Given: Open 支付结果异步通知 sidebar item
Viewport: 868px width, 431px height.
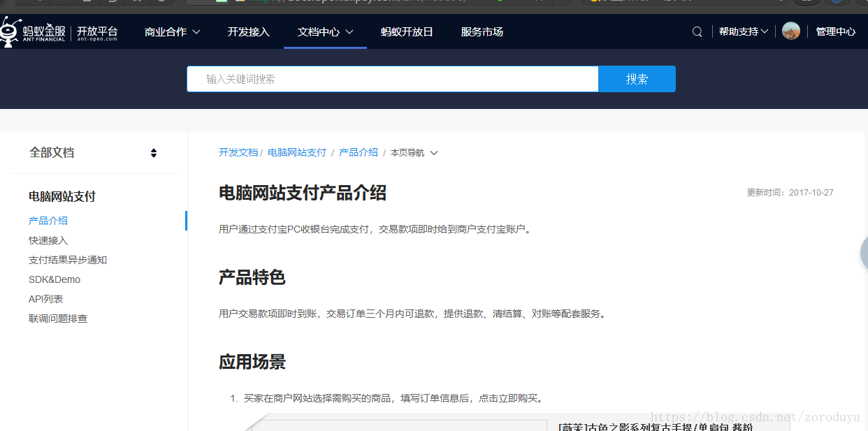Looking at the screenshot, I should click(x=68, y=260).
